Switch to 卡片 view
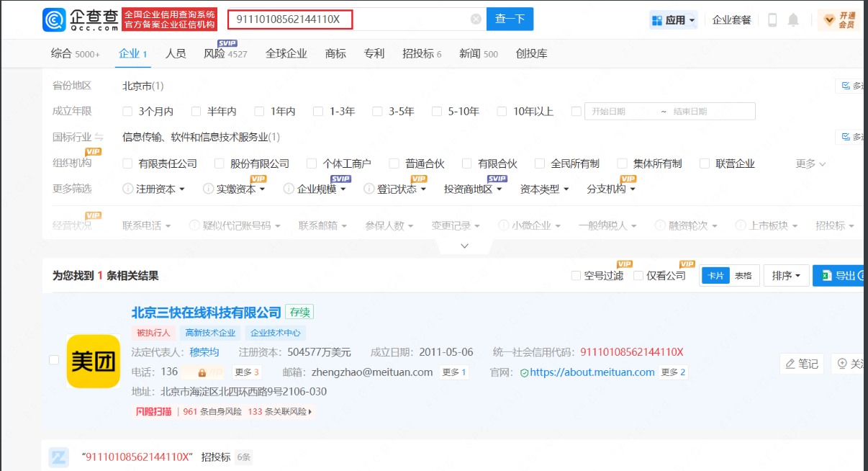The image size is (868, 471). [716, 276]
